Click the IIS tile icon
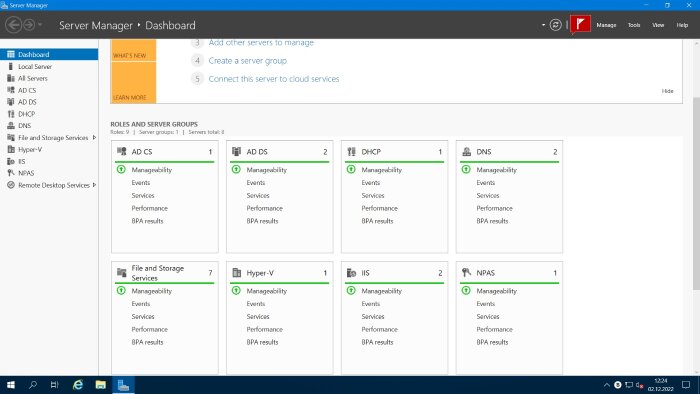The image size is (700, 394). (351, 273)
